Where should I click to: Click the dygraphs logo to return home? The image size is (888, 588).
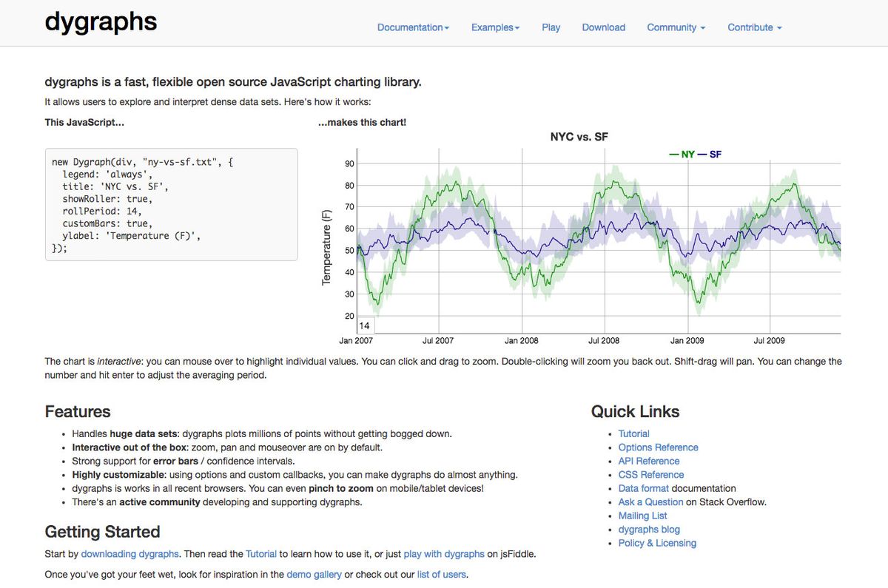tap(101, 21)
